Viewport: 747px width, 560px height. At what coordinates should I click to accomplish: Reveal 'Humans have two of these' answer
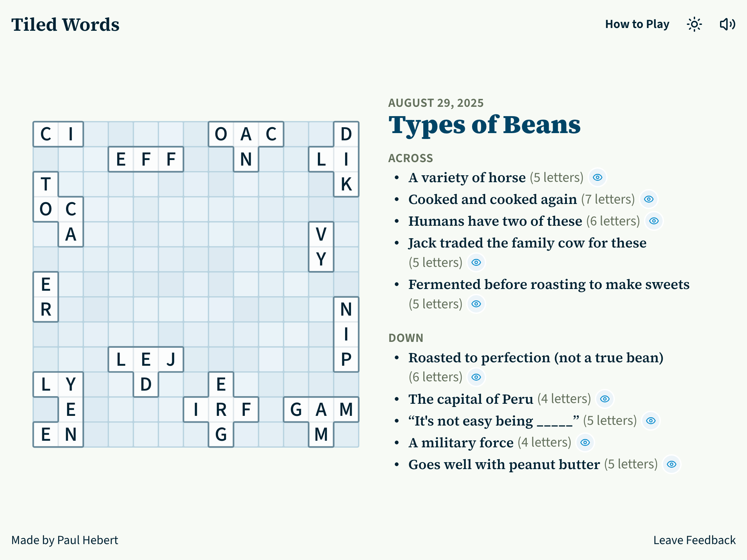click(x=654, y=221)
